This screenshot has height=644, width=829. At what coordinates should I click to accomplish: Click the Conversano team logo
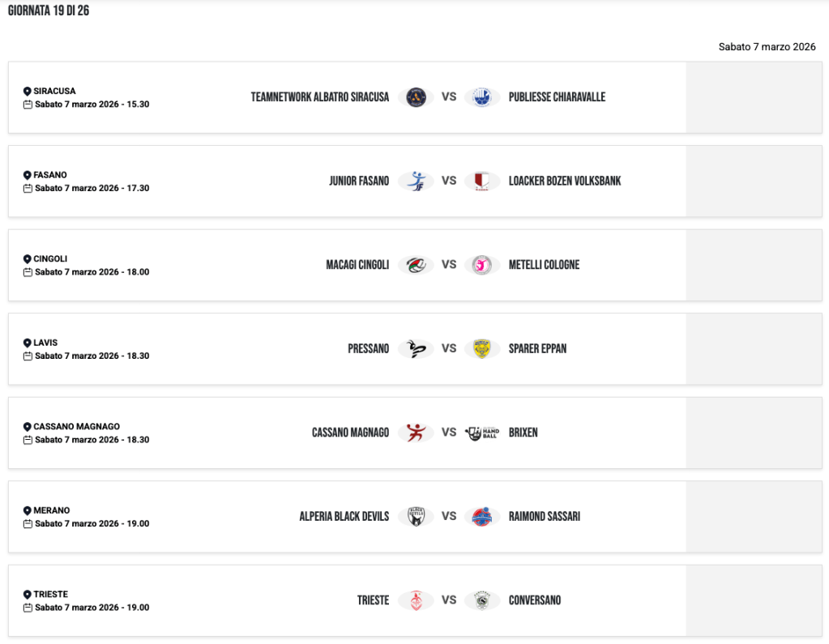click(x=482, y=600)
